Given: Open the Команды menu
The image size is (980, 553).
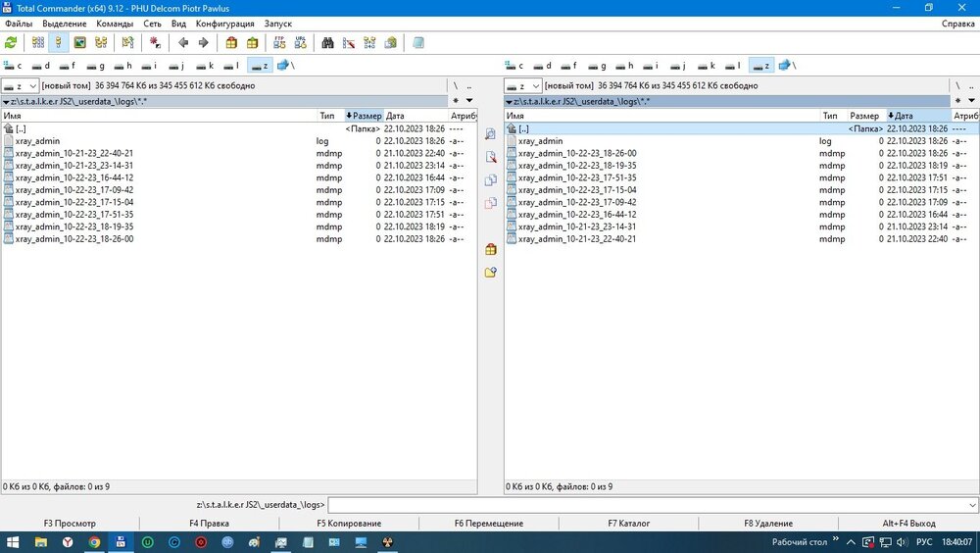Looking at the screenshot, I should pos(115,24).
